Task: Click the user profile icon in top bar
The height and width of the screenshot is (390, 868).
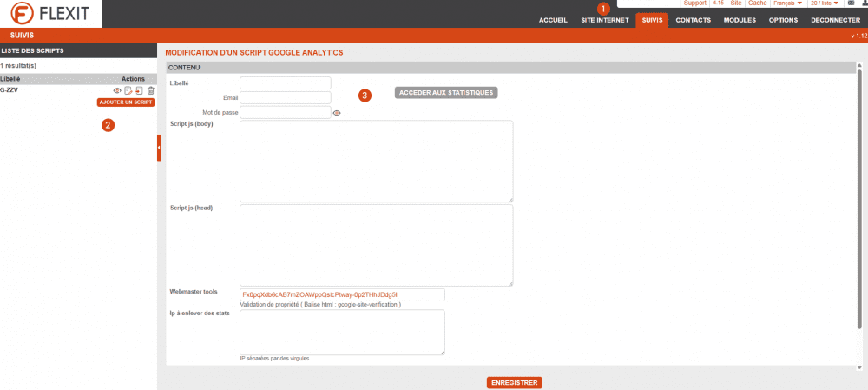Action: [863, 3]
